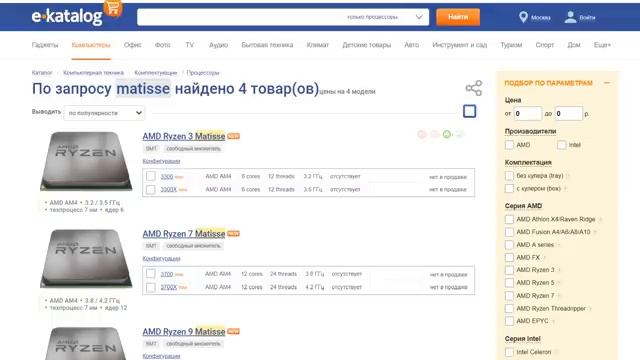Image resolution: width=640 pixels, height=360 pixels.
Task: Check the Intel Celeron filter
Action: point(509,352)
